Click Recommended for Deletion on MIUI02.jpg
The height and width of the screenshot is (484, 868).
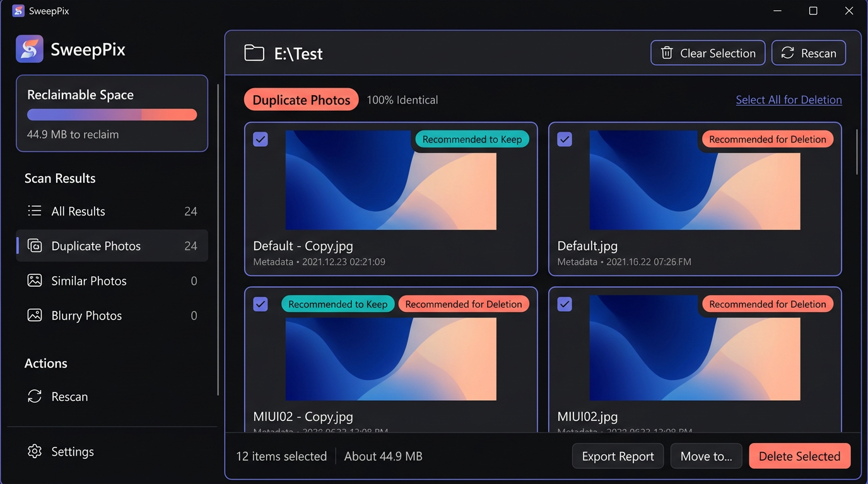pos(767,304)
